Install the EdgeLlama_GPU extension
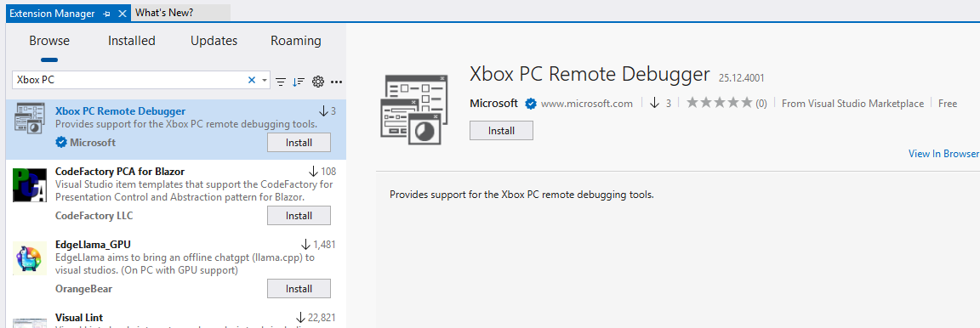Image resolution: width=980 pixels, height=328 pixels. tap(299, 289)
